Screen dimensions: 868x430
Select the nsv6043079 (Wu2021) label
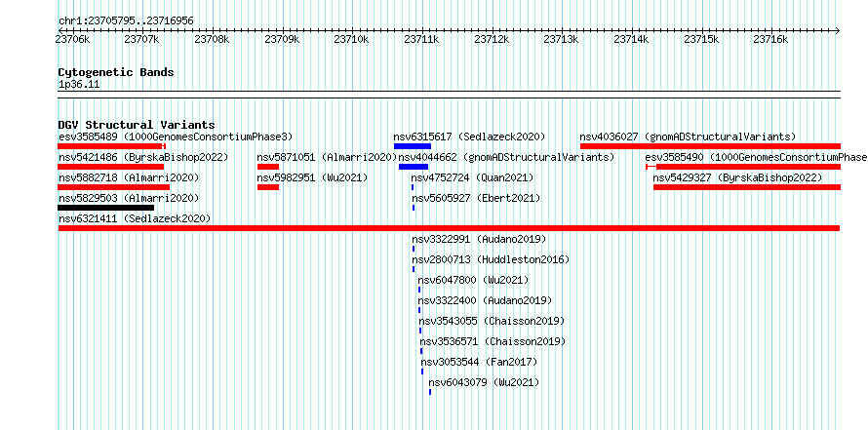[x=484, y=382]
